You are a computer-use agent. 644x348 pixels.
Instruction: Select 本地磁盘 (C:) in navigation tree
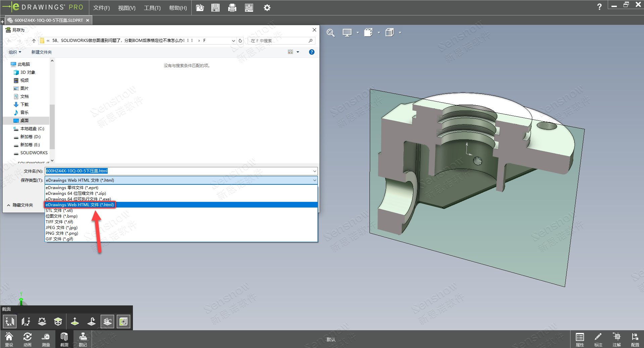pos(32,129)
